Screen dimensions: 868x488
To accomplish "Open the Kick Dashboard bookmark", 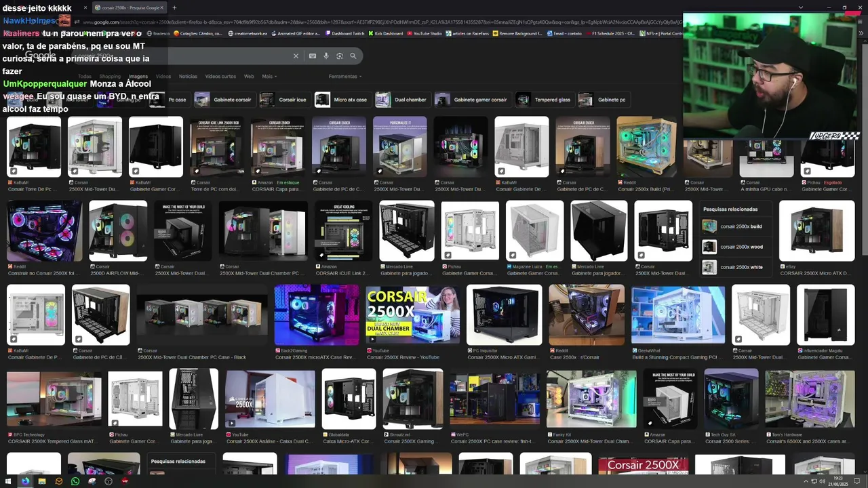I will [x=385, y=33].
